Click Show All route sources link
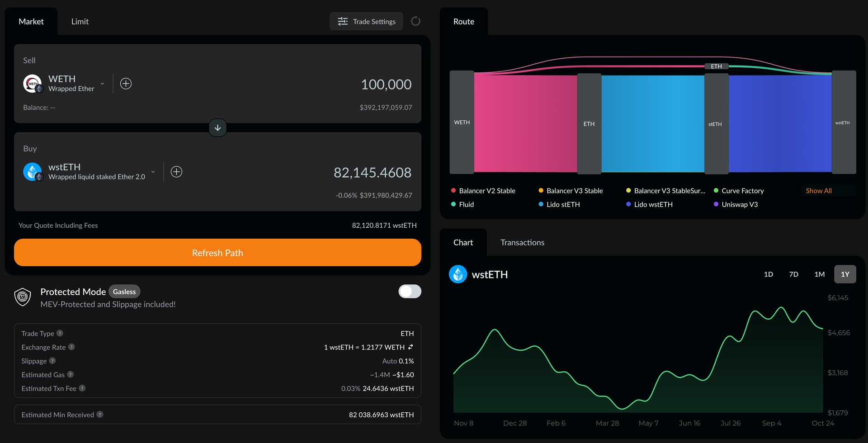The height and width of the screenshot is (443, 868). pyautogui.click(x=819, y=191)
